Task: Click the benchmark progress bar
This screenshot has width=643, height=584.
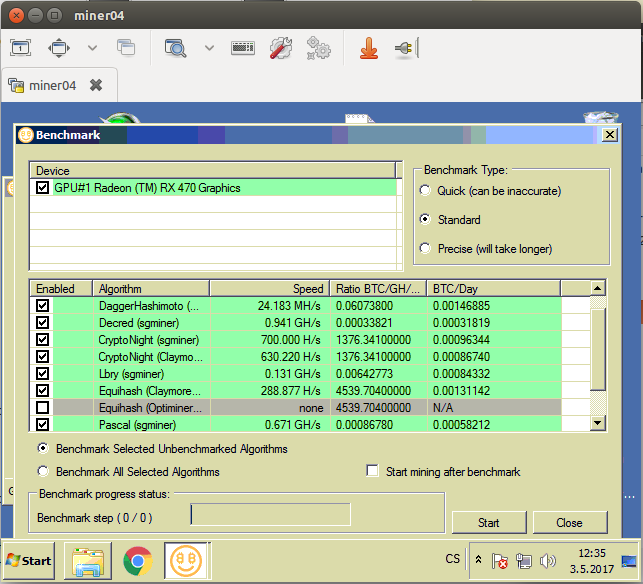Action: pos(271,514)
